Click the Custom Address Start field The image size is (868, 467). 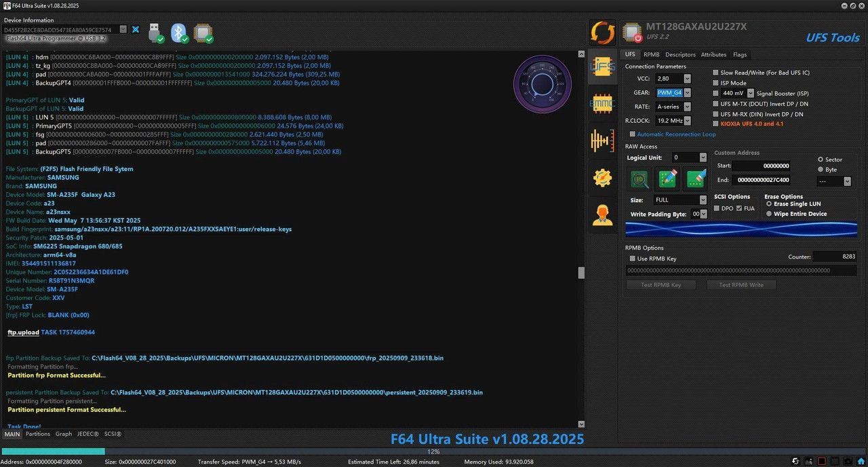(x=762, y=166)
